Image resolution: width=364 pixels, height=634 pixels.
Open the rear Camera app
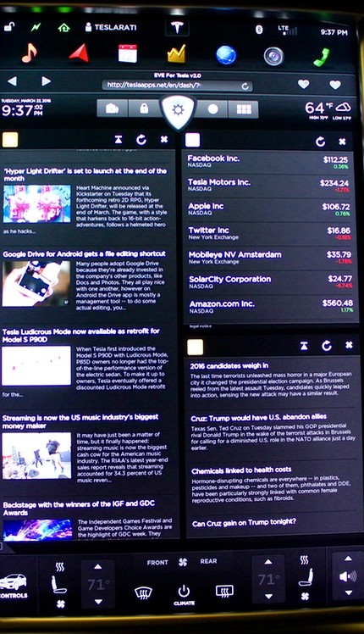pyautogui.click(x=274, y=56)
